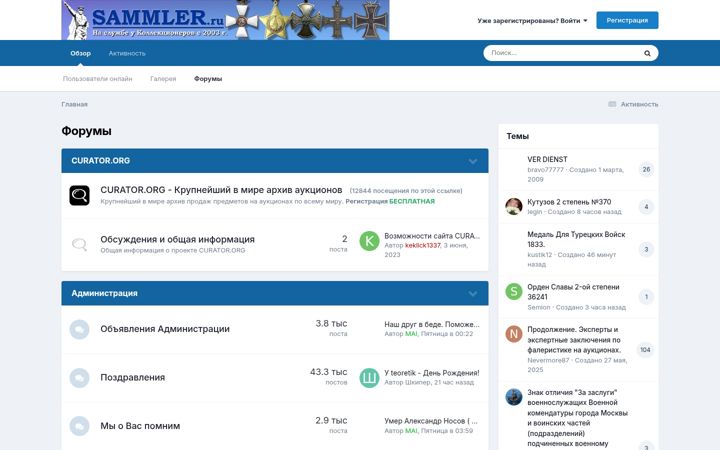Click speech bubble icon beside Обсуждения и общая информация
The height and width of the screenshot is (450, 720).
tap(79, 244)
